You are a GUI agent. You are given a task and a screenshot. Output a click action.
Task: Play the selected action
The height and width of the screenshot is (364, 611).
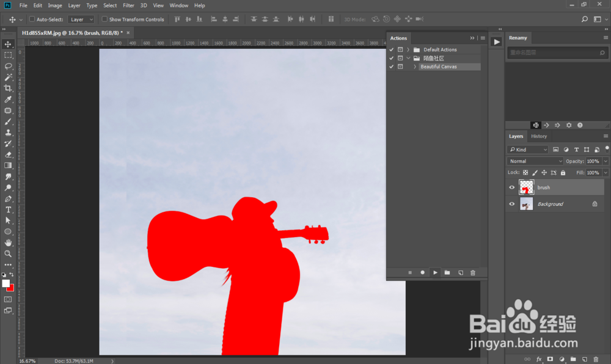[435, 272]
